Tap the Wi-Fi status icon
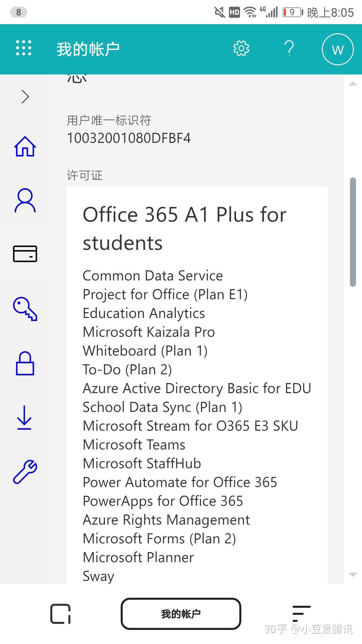This screenshot has height=644, width=362. [250, 12]
